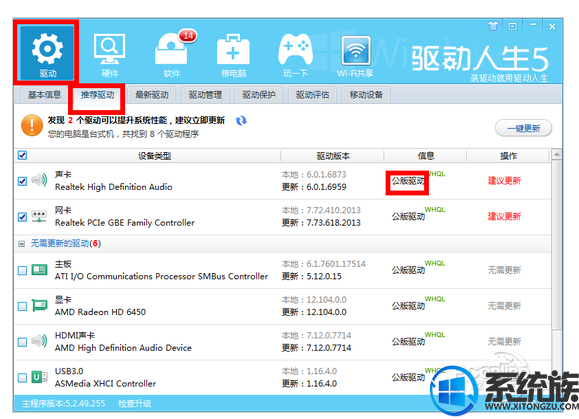The height and width of the screenshot is (419, 579).
Task: Open the Wi-Fi共享 icon
Action: tap(355, 55)
